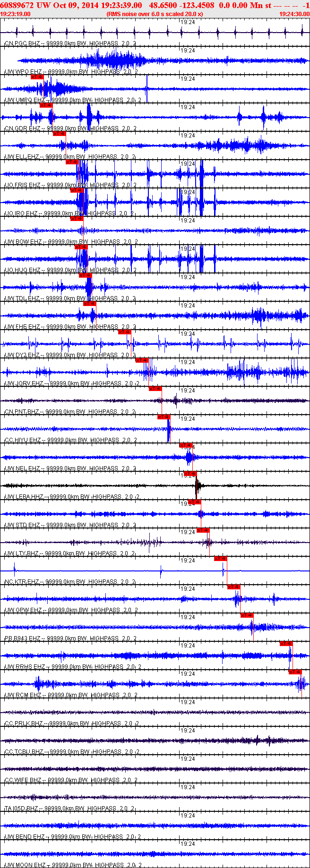Viewport: 310px width, 868px height.
Task: Select the red pick marker on UW.FHE trace
Action: 89,303
